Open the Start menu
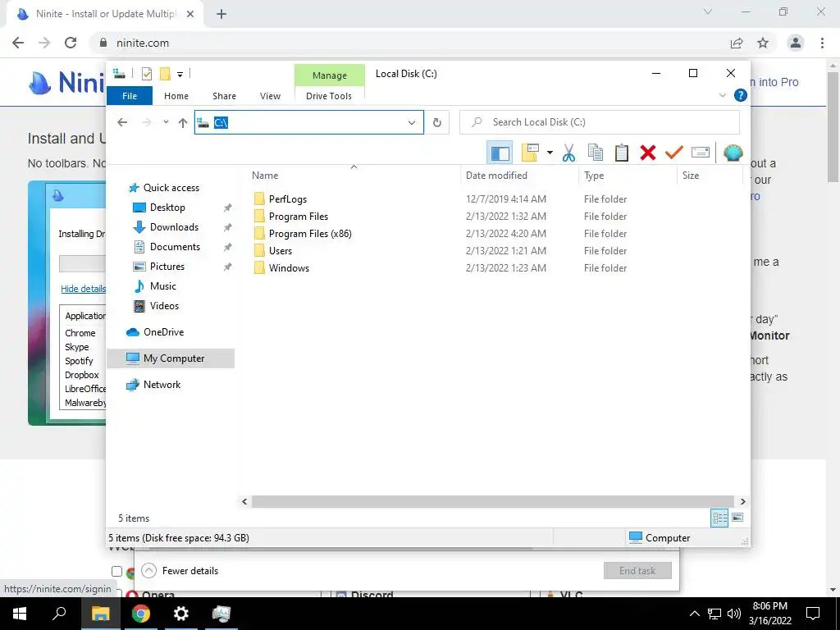The width and height of the screenshot is (840, 630). pos(20,614)
